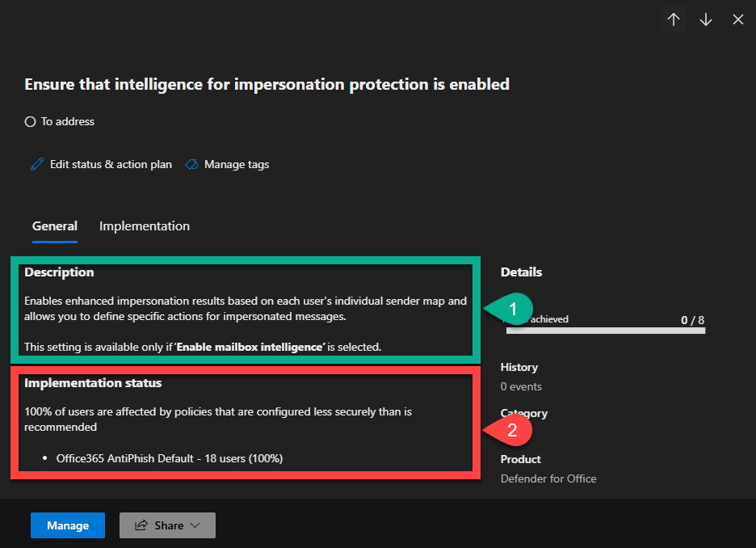Click the share arrow icon in Share button
Viewport: 756px width, 548px height.
(141, 525)
